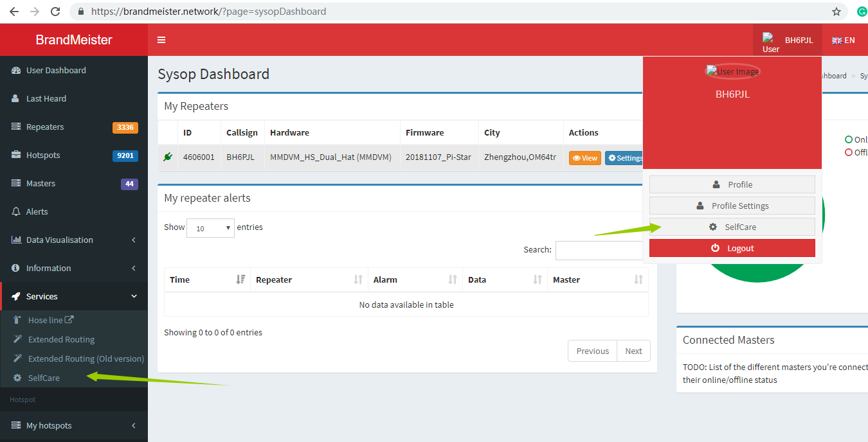Click repeater ID 4606001 cell
Image resolution: width=868 pixels, height=442 pixels.
click(199, 157)
